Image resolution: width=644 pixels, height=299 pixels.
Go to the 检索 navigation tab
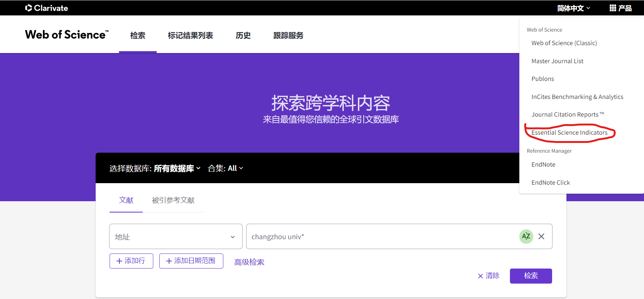click(138, 35)
